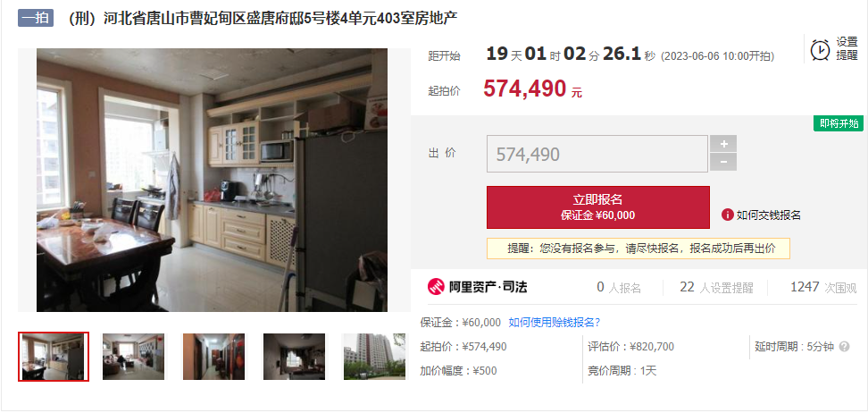Click the 设置提醒 reminder text
Image resolution: width=868 pixels, height=413 pixels.
(847, 49)
